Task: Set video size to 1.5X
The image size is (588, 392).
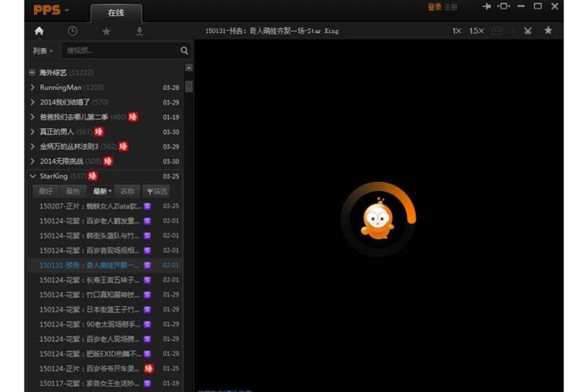Action: pyautogui.click(x=477, y=31)
